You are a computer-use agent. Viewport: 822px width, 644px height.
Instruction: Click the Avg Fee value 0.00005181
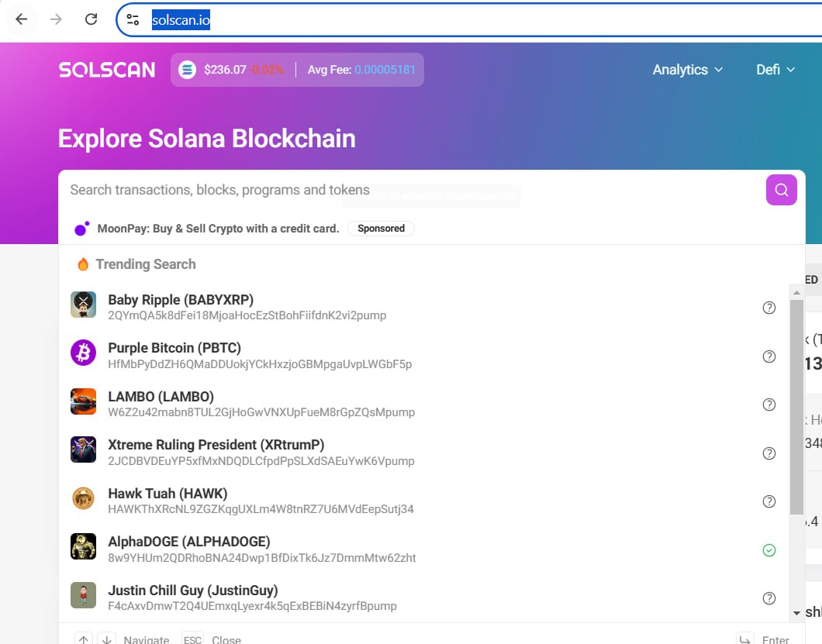pos(385,70)
